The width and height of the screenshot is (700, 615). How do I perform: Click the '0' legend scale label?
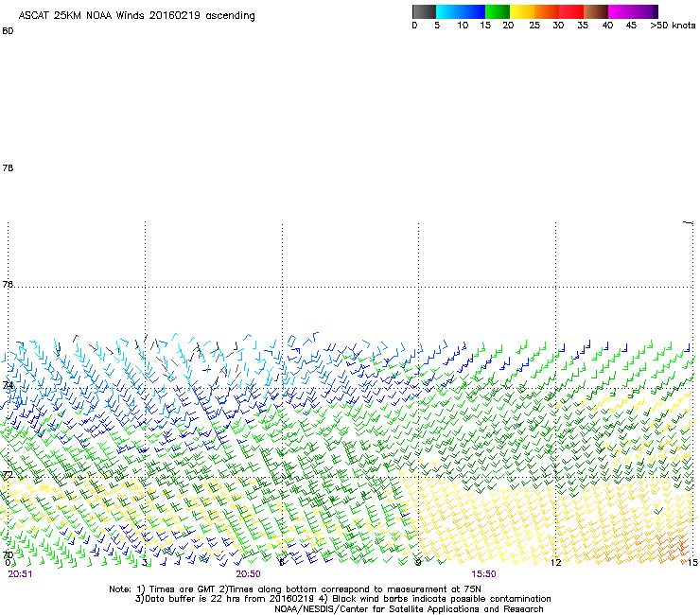[x=414, y=26]
